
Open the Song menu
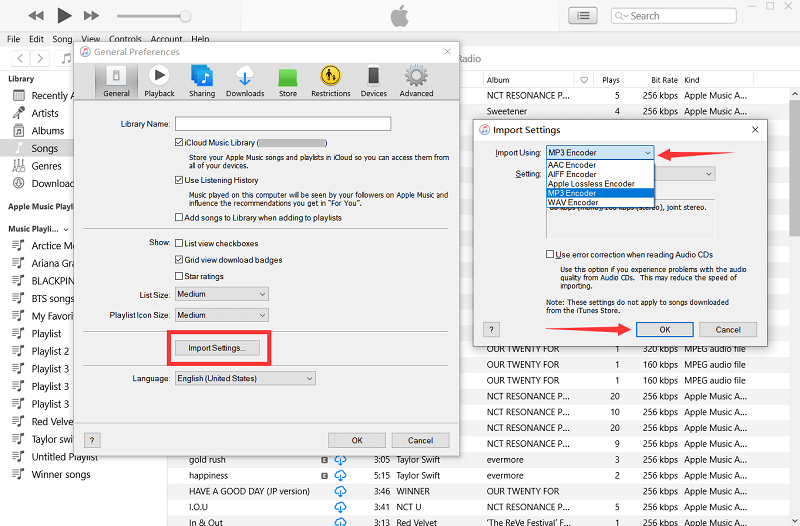tap(62, 39)
